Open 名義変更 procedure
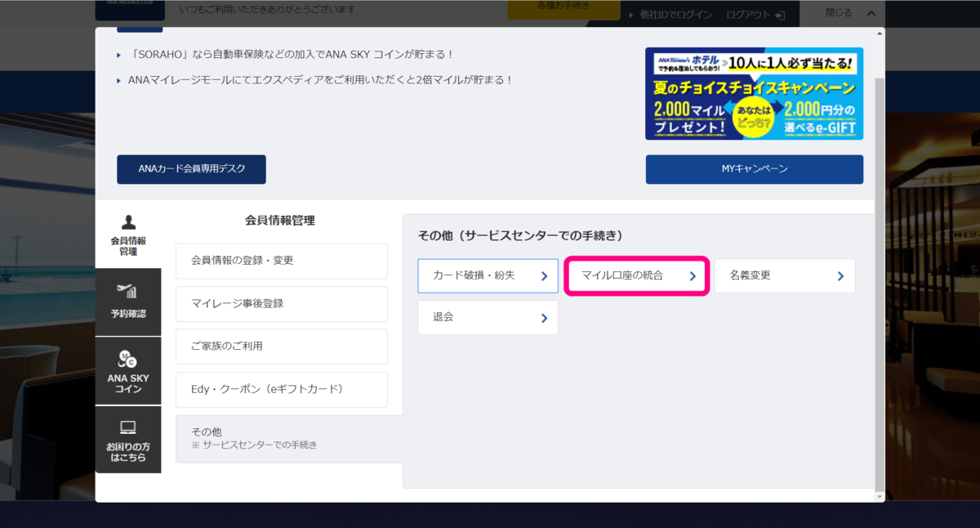Image resolution: width=980 pixels, height=528 pixels. click(x=785, y=276)
